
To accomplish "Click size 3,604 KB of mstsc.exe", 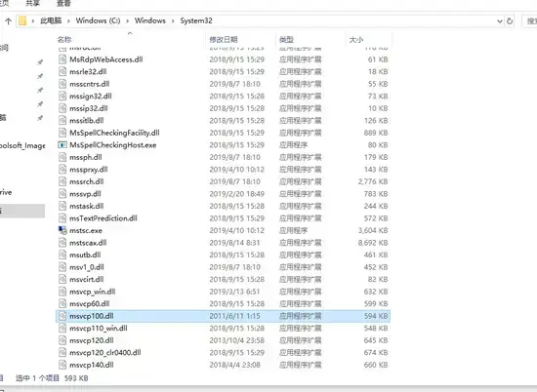I will pos(373,230).
